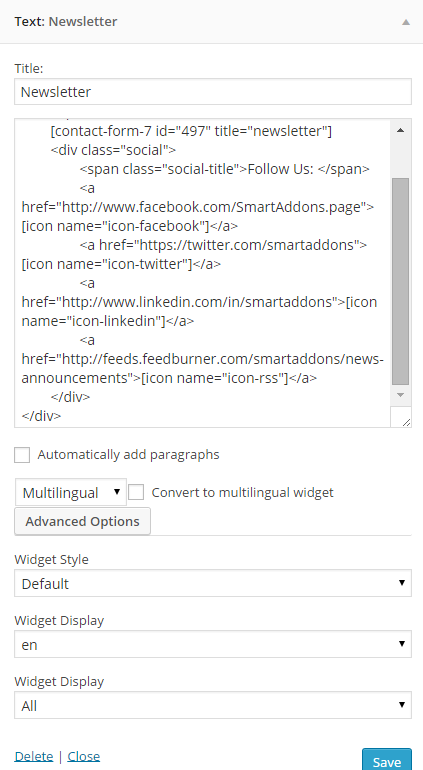Viewport: 423px width, 770px height.
Task: Click the textarea scrollbar up arrow
Action: coord(400,130)
